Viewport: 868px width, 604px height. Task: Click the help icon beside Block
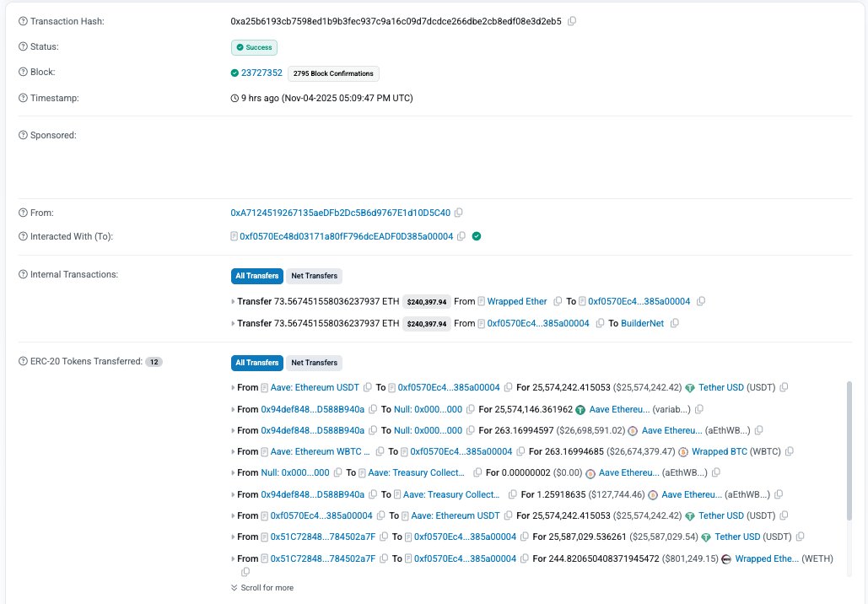[x=23, y=72]
